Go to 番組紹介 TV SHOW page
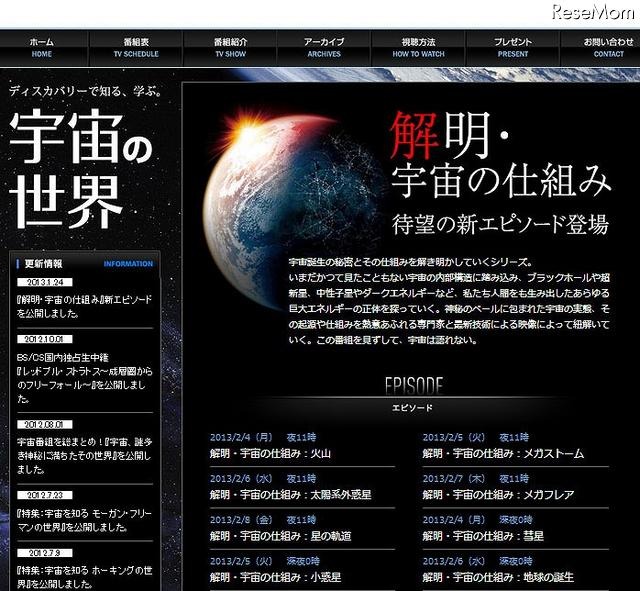 tap(230, 48)
